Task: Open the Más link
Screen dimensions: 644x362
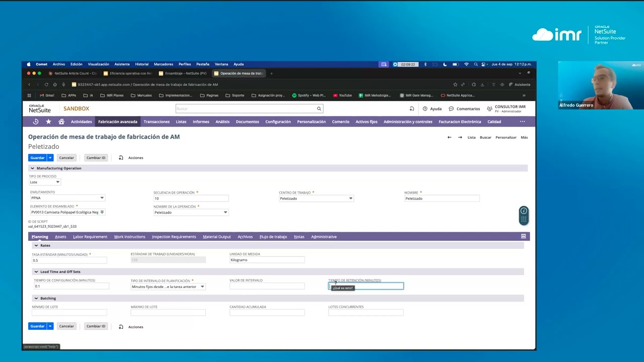Action: (x=524, y=137)
